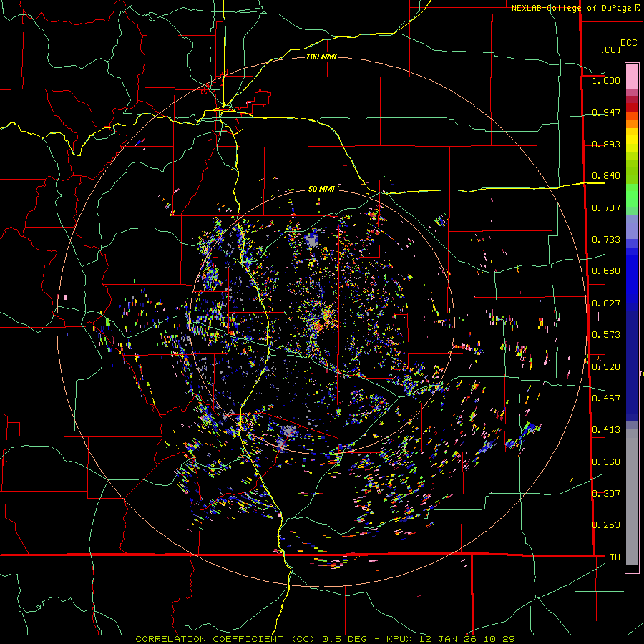
Task: Click the gray swatch near 0.307 on color bar
Action: pyautogui.click(x=632, y=497)
